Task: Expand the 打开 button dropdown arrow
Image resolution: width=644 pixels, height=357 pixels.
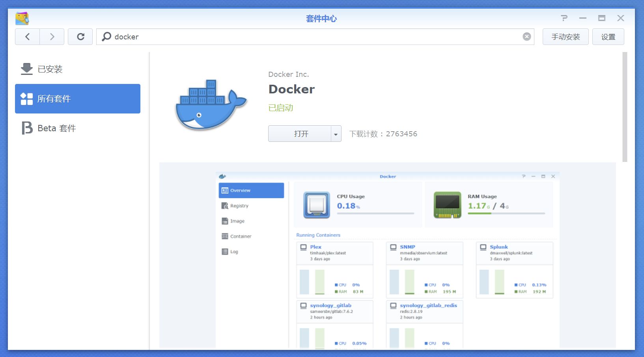Action: (x=336, y=134)
